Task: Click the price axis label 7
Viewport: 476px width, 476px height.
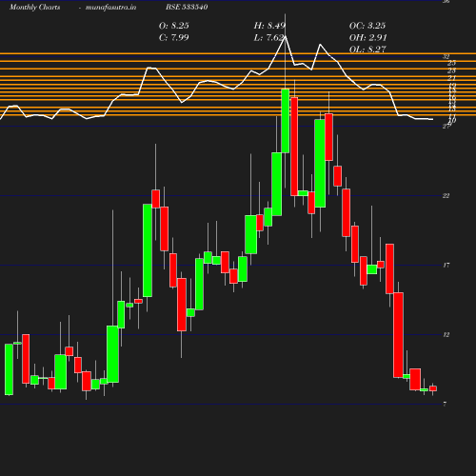Action: click(445, 404)
